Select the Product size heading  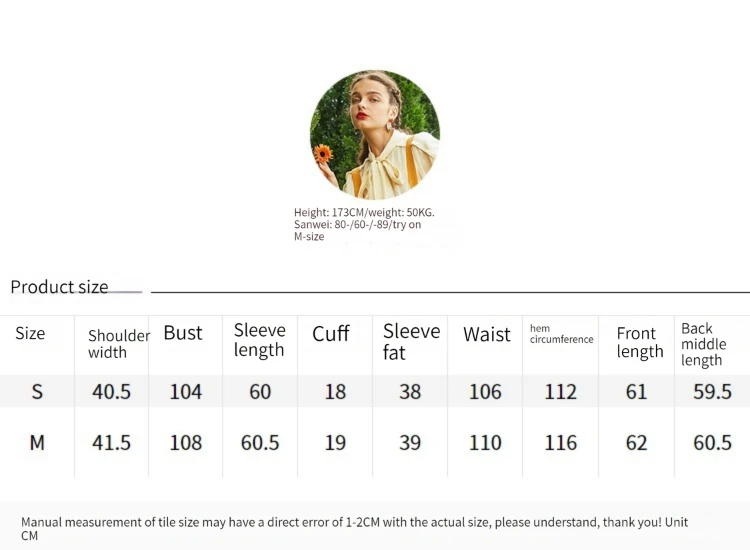pos(59,287)
